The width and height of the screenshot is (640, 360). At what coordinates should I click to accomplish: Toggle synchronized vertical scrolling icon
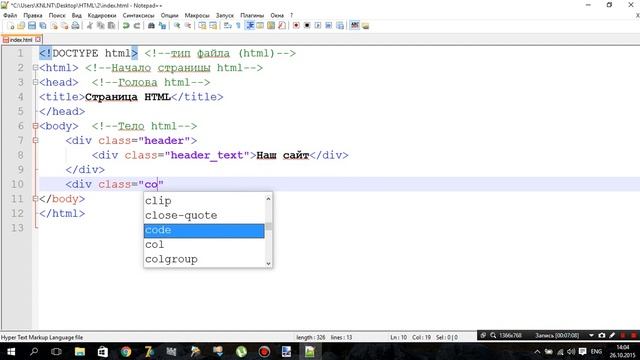(202, 26)
